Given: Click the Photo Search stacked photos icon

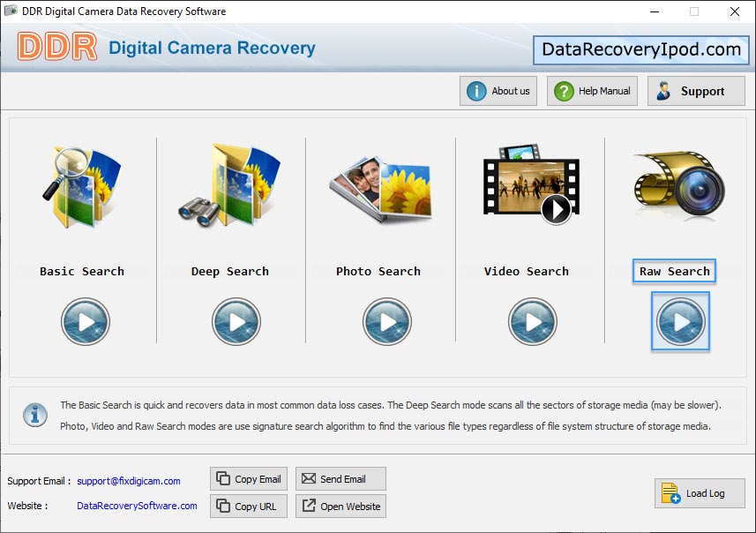Looking at the screenshot, I should (x=381, y=189).
